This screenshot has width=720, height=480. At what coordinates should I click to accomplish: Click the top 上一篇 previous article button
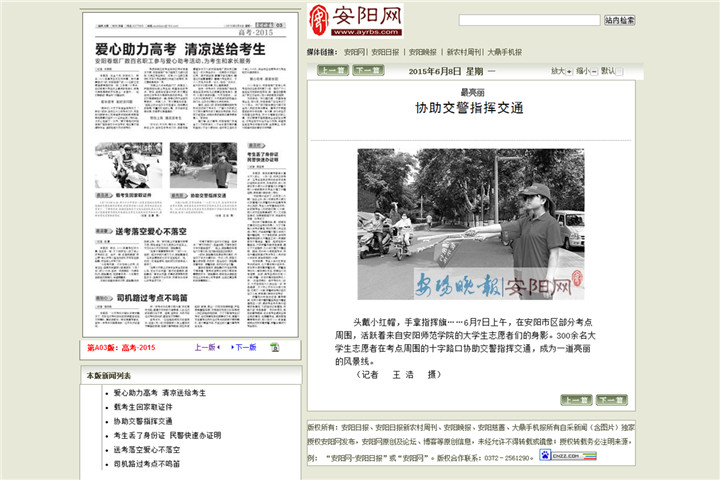pyautogui.click(x=332, y=70)
